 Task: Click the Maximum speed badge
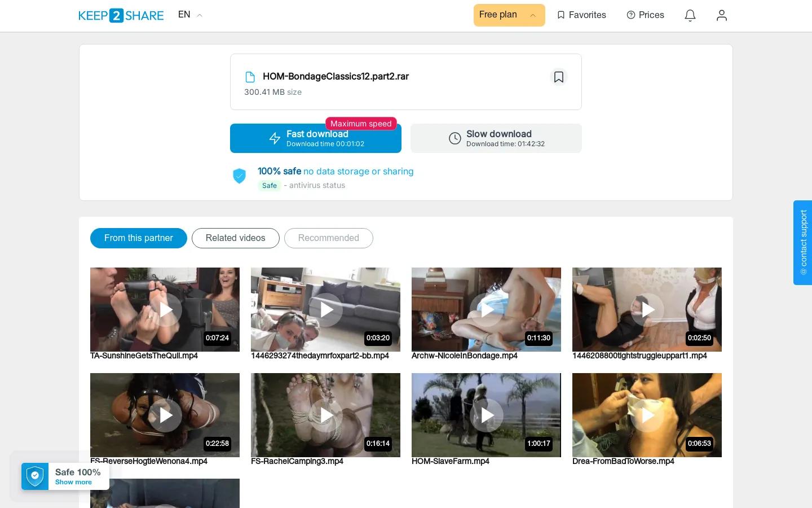click(361, 124)
